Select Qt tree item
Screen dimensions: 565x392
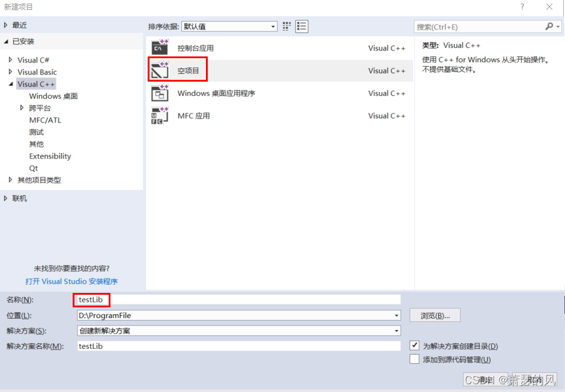[x=34, y=168]
